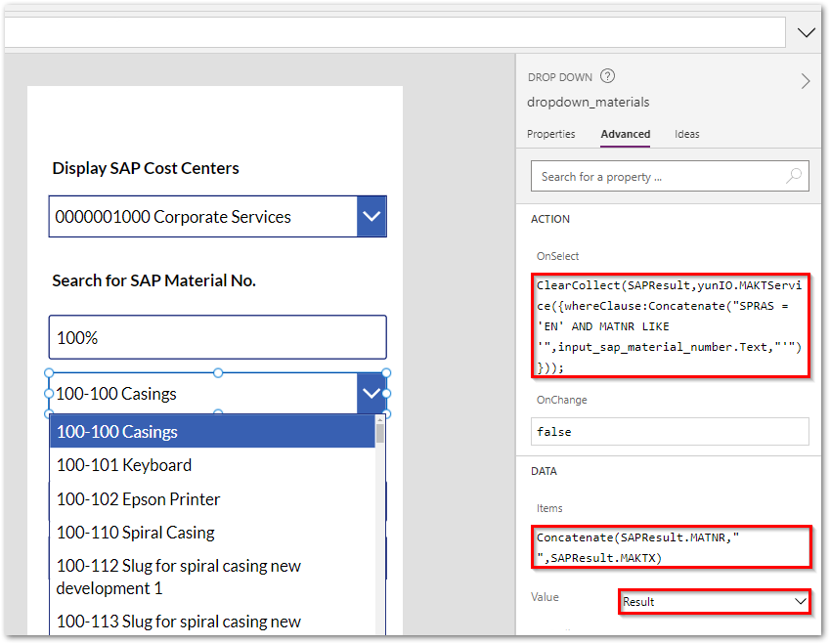The width and height of the screenshot is (830, 644).
Task: Switch to the Properties tab
Action: coord(550,134)
